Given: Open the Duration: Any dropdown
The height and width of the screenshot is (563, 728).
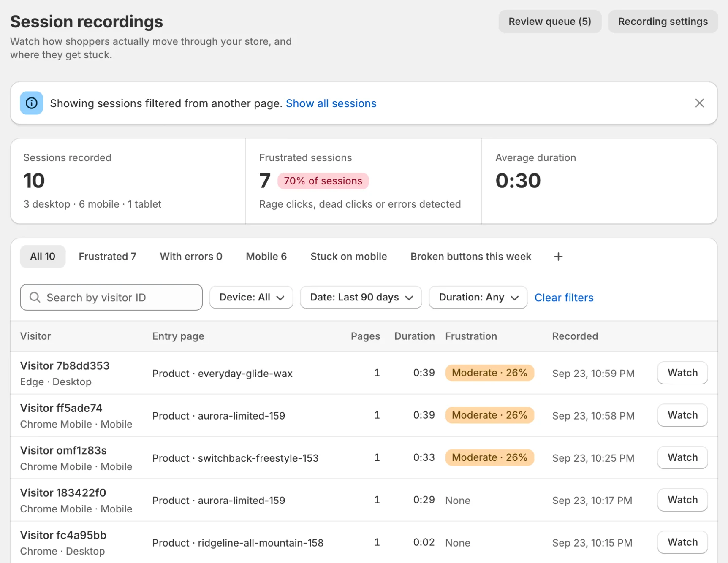Looking at the screenshot, I should pos(478,297).
